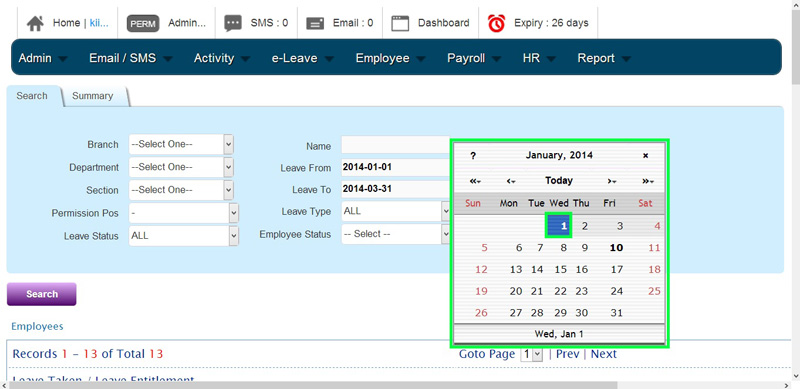800x389 pixels.
Task: Select January 2 in the calendar
Action: coord(585,226)
